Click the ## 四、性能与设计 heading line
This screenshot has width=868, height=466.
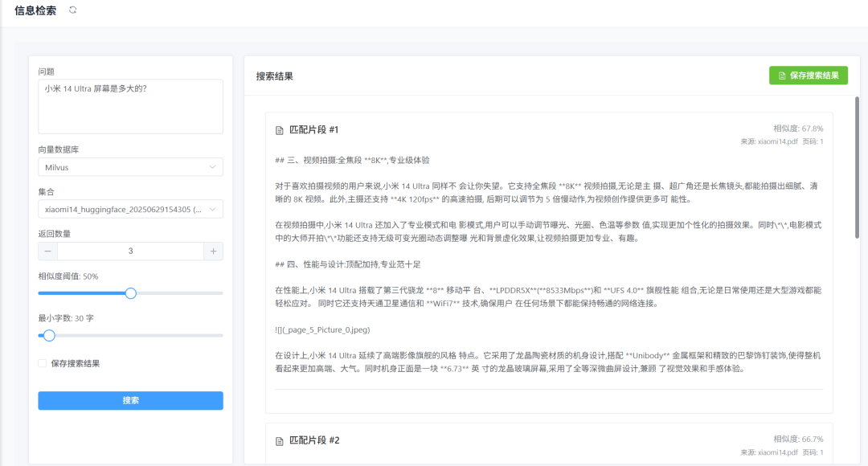[348, 264]
